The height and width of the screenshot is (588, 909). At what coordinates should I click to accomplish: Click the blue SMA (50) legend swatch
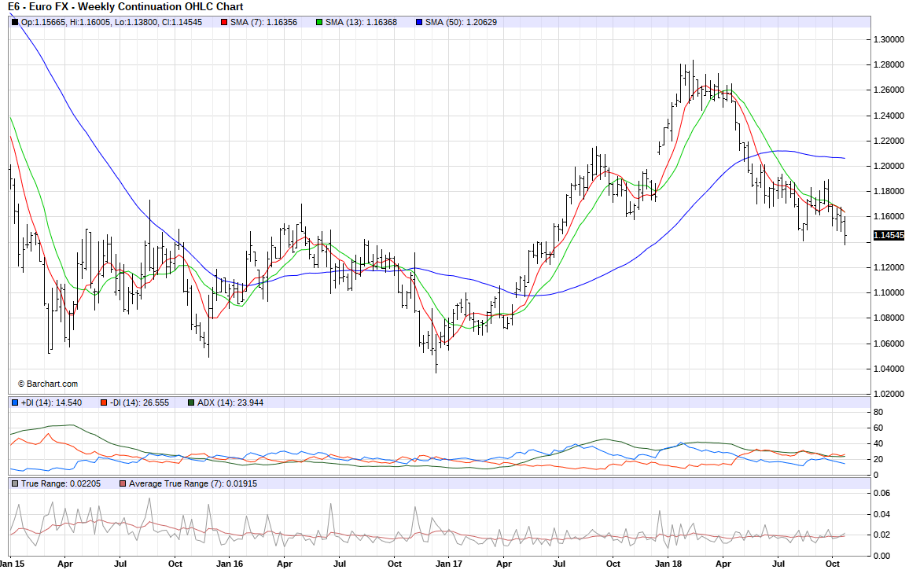418,22
